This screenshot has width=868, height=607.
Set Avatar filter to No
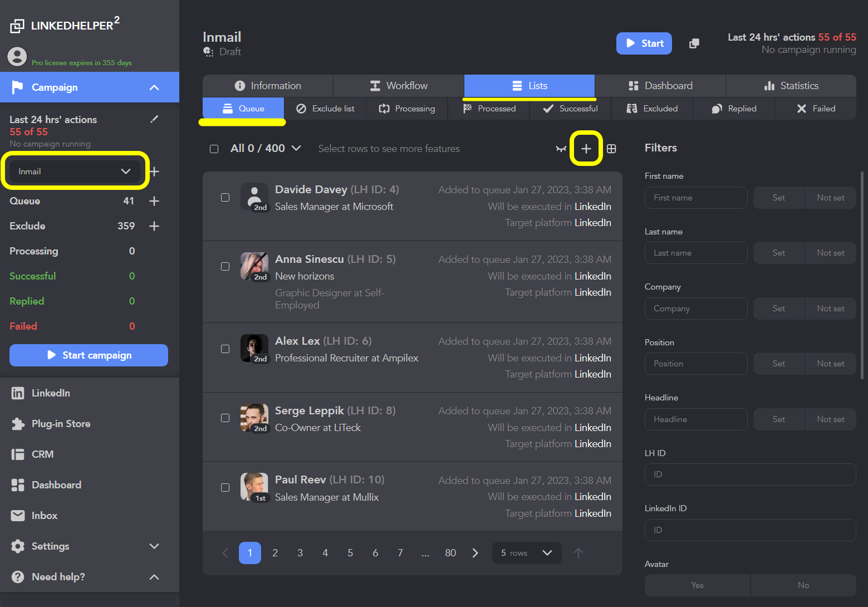(803, 585)
